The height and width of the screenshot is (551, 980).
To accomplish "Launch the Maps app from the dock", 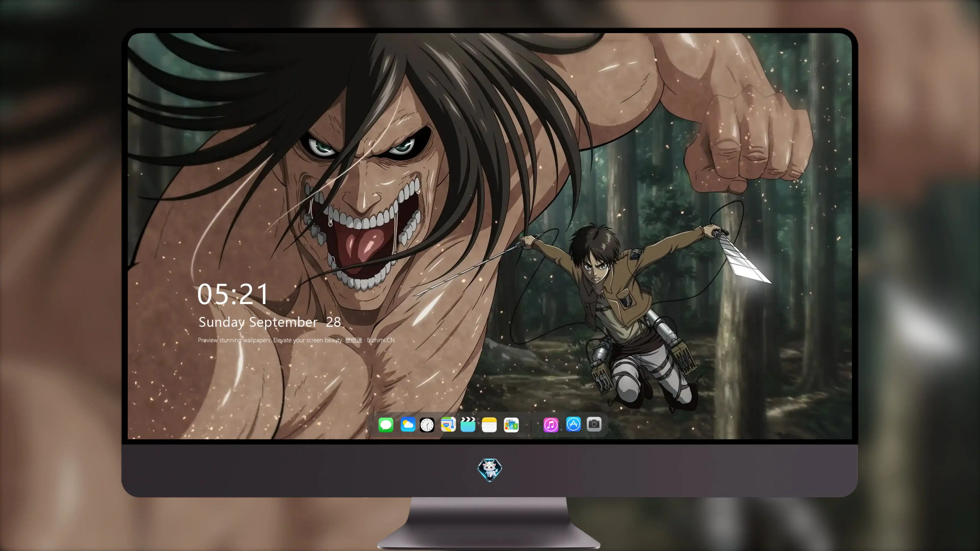I will (x=448, y=424).
